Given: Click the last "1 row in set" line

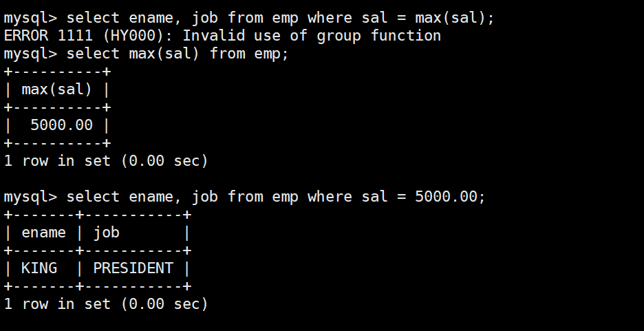Looking at the screenshot, I should coord(105,303).
